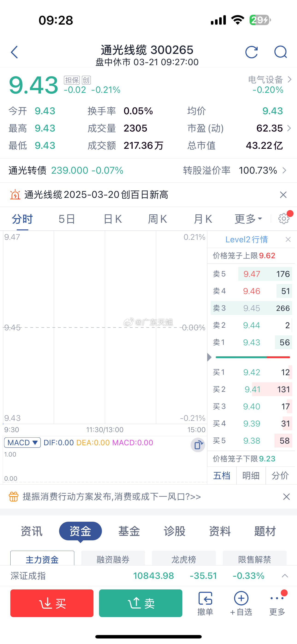Open the 资料 section tab
The image size is (297, 644).
(x=220, y=531)
